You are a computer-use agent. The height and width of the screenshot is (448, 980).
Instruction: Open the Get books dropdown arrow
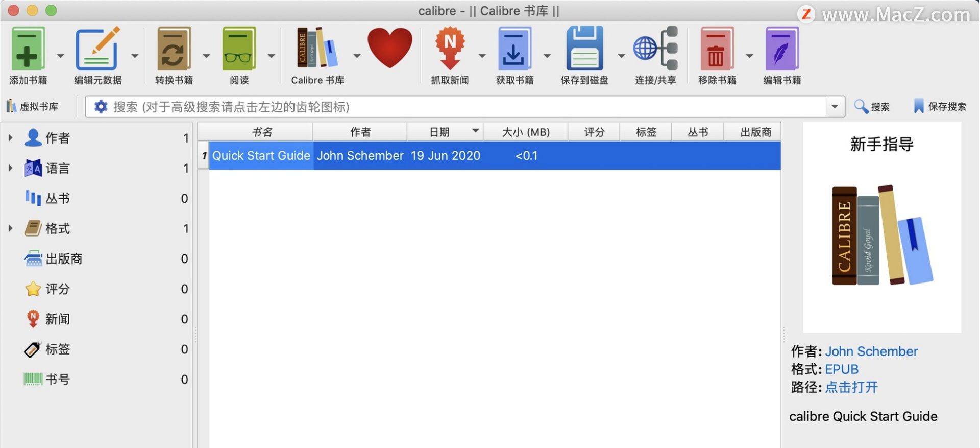tap(547, 56)
